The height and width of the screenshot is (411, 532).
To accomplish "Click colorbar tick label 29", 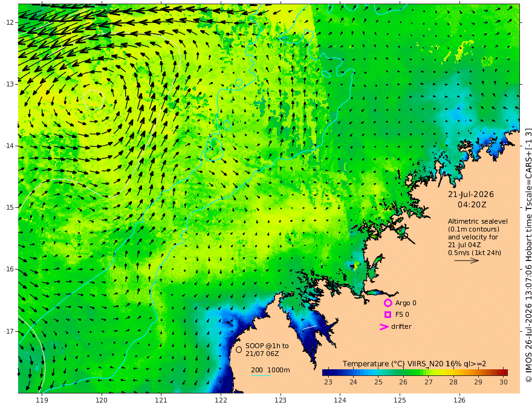I will pyautogui.click(x=478, y=382).
